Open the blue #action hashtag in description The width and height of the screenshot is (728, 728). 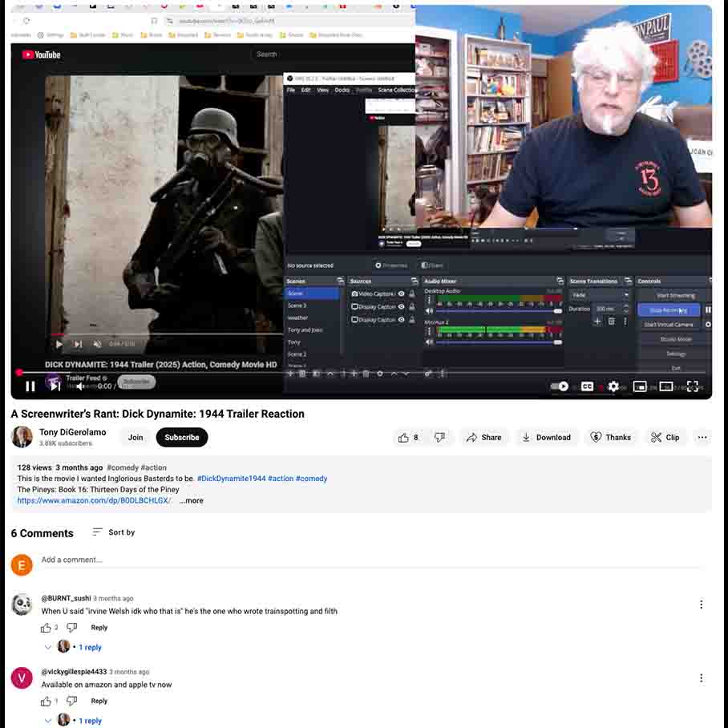tap(281, 478)
